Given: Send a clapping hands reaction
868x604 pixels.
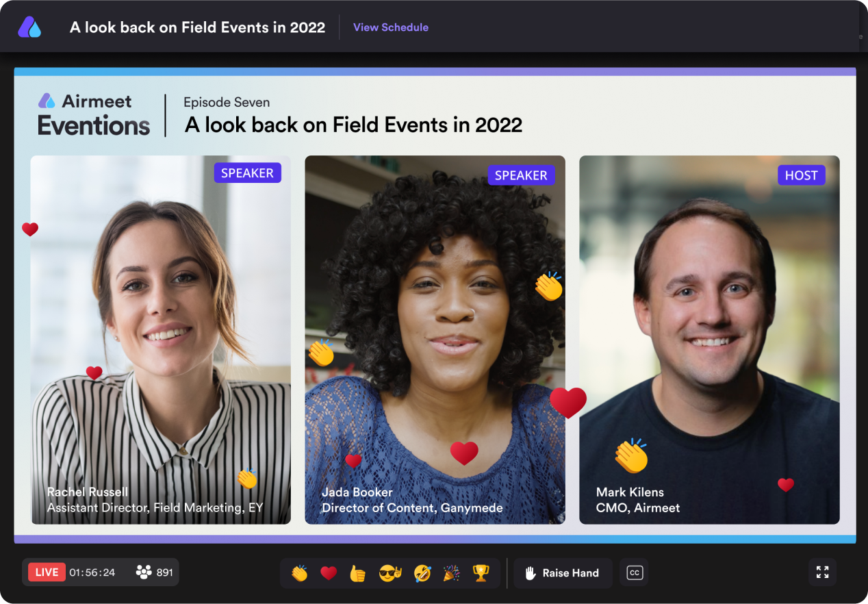Looking at the screenshot, I should click(x=299, y=573).
